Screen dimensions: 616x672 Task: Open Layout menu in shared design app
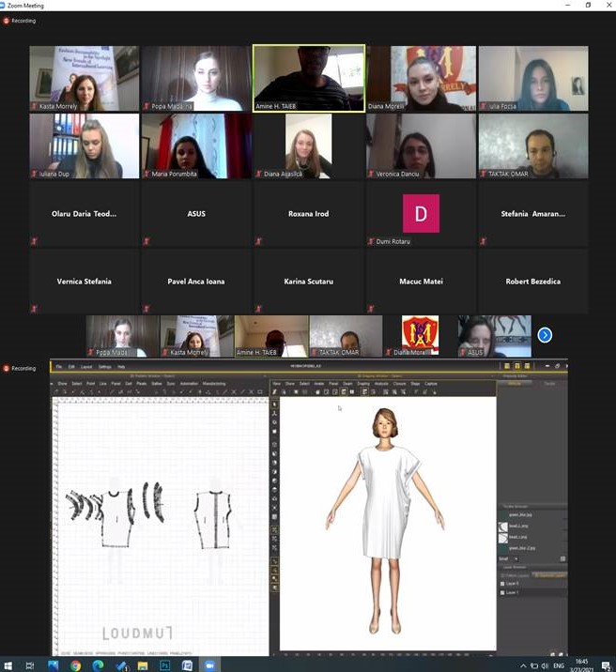coord(86,367)
